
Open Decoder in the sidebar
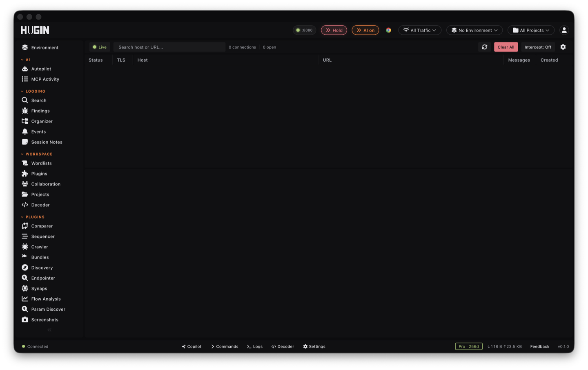(36, 205)
